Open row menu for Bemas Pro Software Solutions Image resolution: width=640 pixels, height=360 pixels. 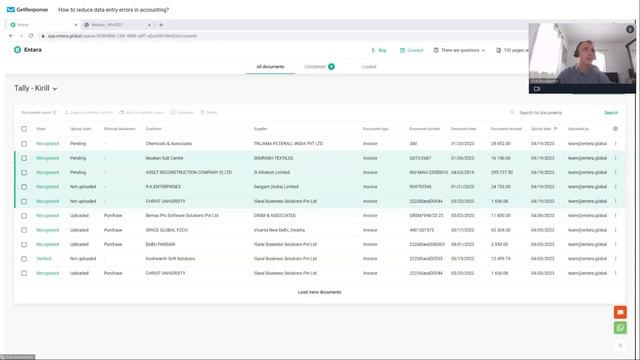coord(616,216)
